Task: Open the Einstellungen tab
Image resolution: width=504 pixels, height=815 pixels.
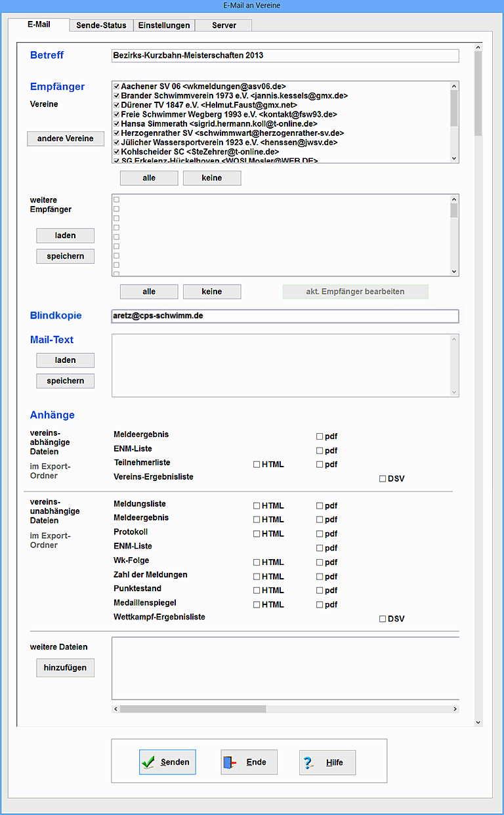Action: 164,25
